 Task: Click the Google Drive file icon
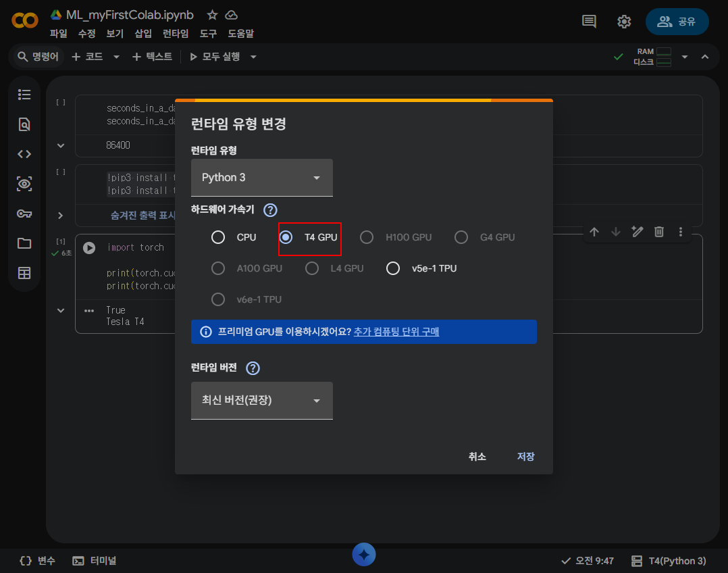click(x=56, y=15)
